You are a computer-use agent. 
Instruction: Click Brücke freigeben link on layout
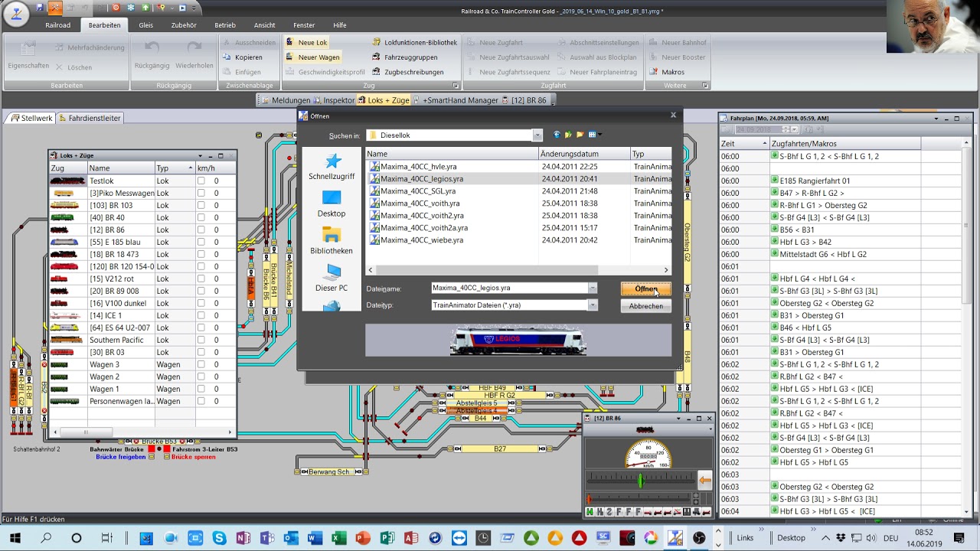click(x=121, y=457)
